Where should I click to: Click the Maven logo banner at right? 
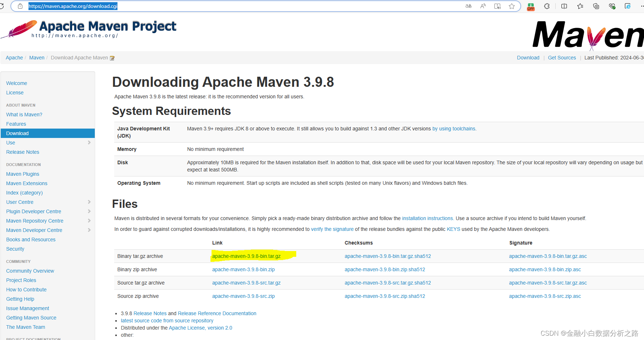click(588, 35)
